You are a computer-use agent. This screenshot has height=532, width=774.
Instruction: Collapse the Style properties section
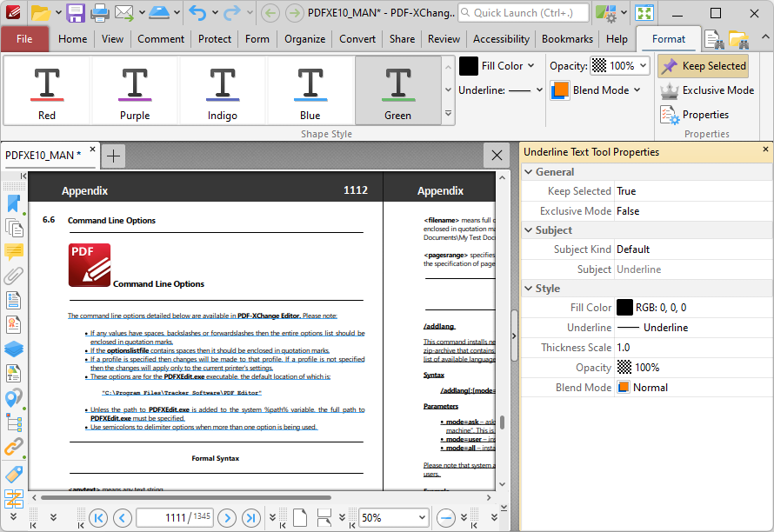pyautogui.click(x=528, y=289)
